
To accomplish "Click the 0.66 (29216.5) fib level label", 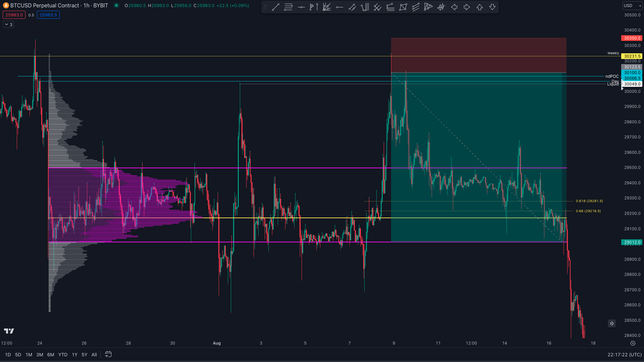I will point(588,211).
